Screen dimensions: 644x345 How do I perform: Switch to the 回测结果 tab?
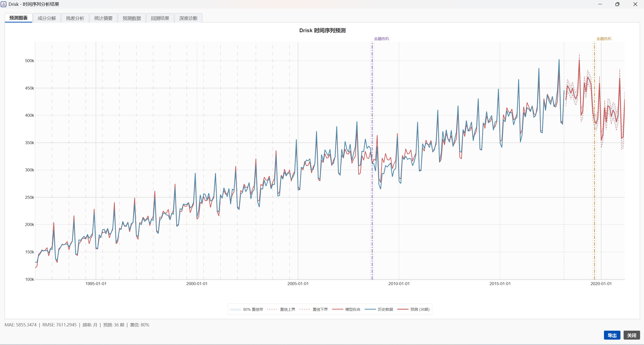(160, 18)
